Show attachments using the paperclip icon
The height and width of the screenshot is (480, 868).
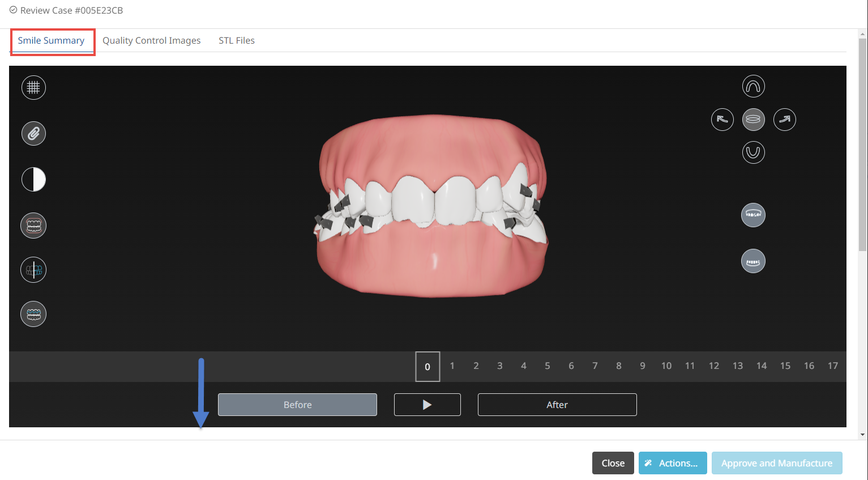[x=33, y=133]
